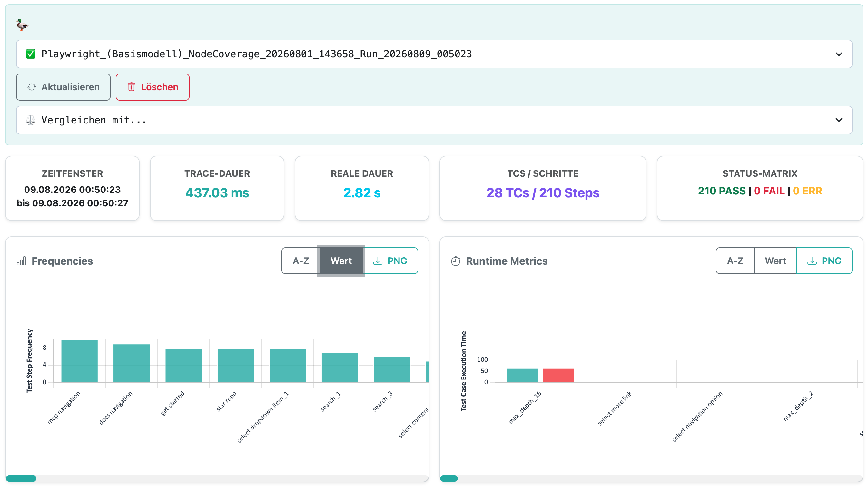This screenshot has height=492, width=868.
Task: Click the duck logo icon
Action: (x=22, y=24)
